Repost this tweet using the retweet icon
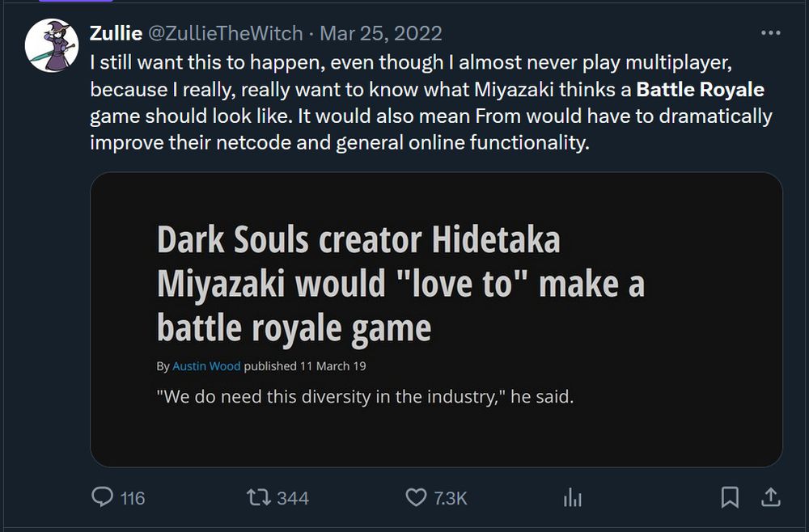This screenshot has height=532, width=809. [258, 496]
